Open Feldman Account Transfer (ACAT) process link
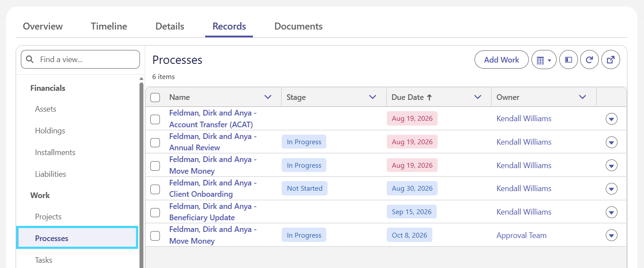 [x=213, y=119]
